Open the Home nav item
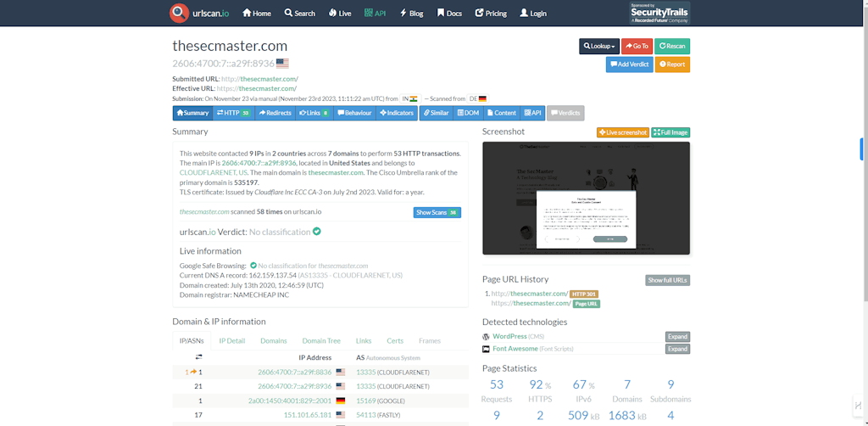This screenshot has width=868, height=426. coord(257,14)
